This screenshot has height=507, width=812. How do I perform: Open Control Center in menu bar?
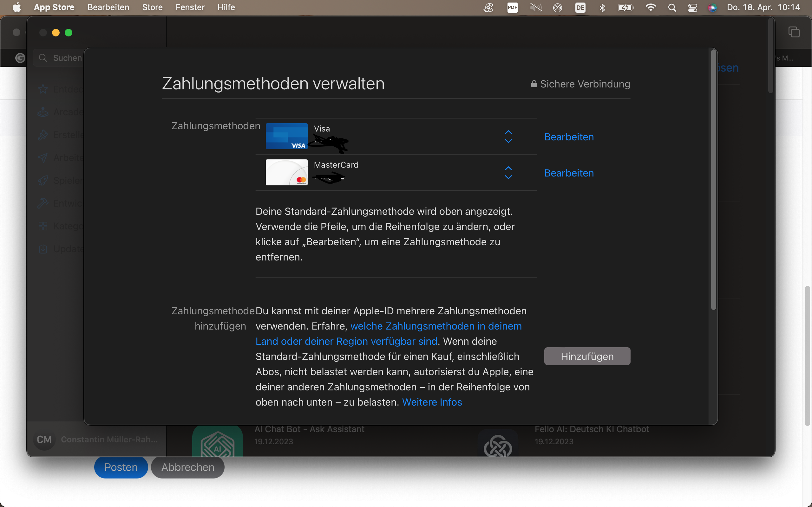point(692,7)
